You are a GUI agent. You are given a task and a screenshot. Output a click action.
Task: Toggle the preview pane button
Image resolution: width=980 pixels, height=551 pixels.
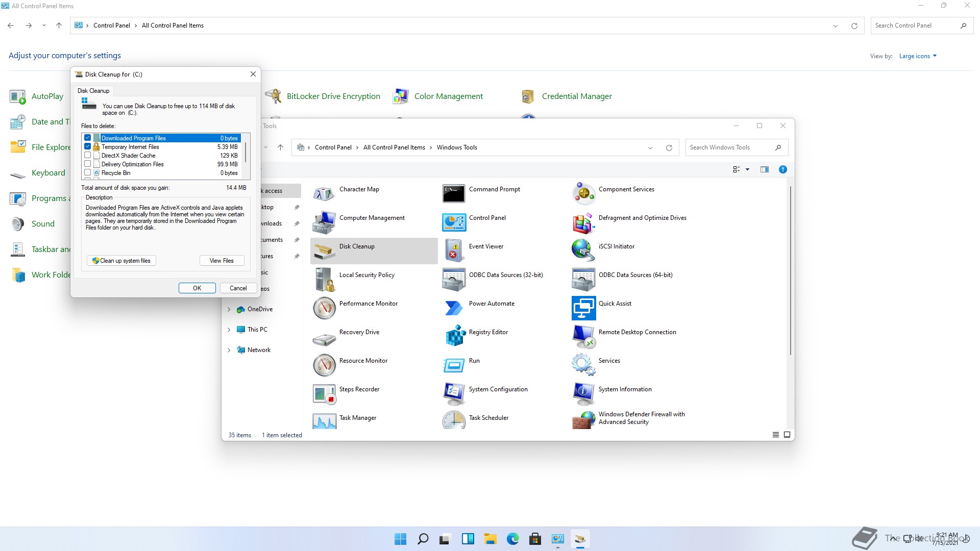764,169
